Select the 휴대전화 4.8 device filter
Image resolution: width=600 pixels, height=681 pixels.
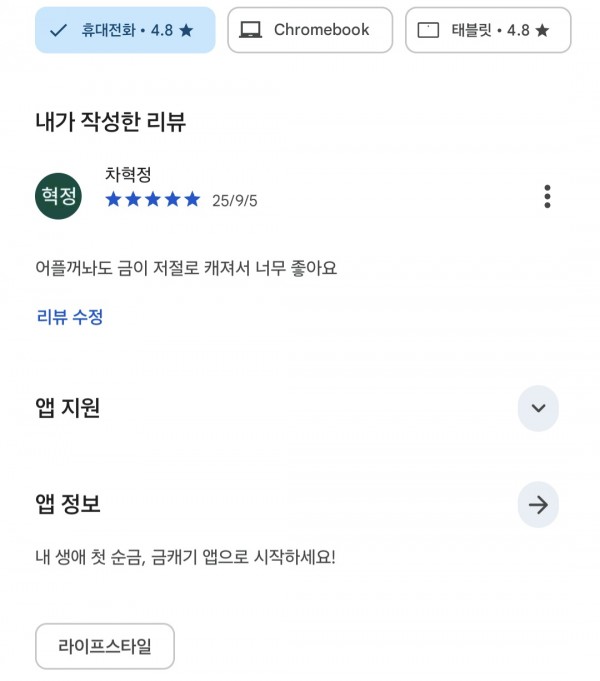(x=125, y=30)
